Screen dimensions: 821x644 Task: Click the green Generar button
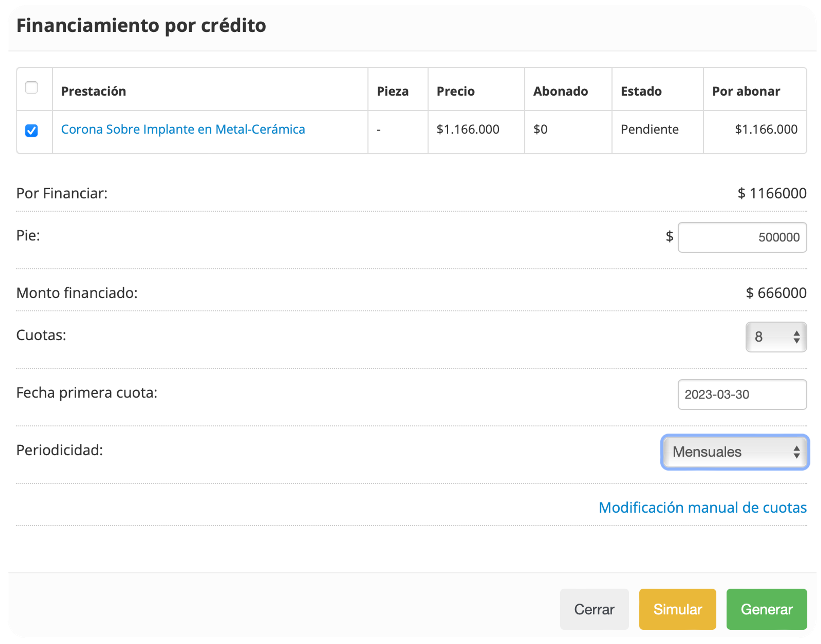(766, 609)
